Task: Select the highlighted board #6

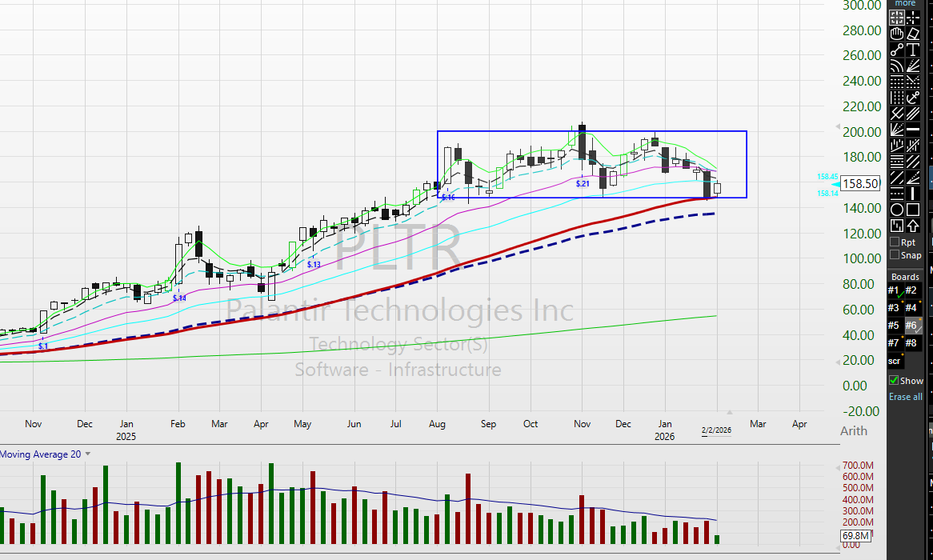Action: (911, 326)
